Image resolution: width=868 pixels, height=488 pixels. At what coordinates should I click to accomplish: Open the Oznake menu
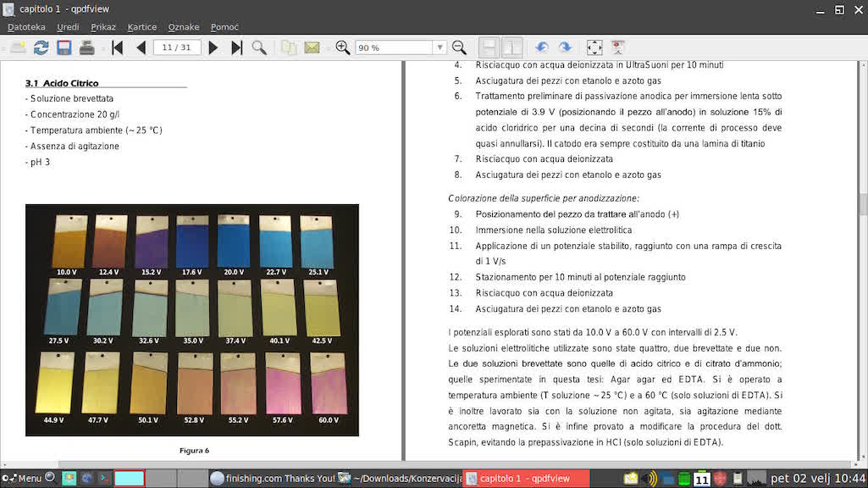[184, 27]
